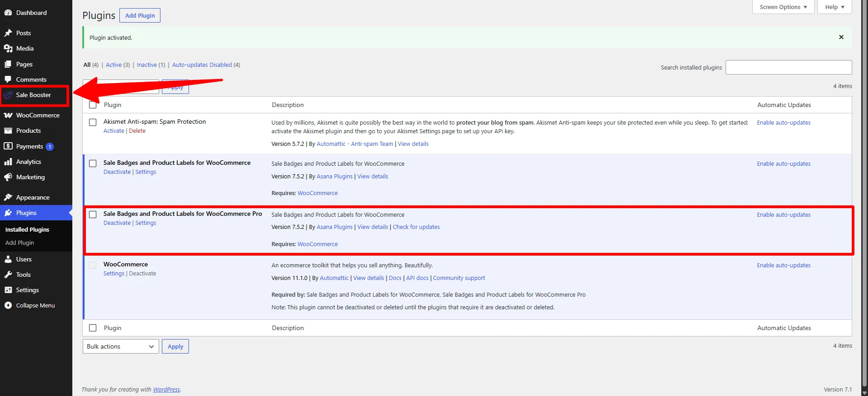Go to the Products menu
Screen dimensions: 868x396
36,130
